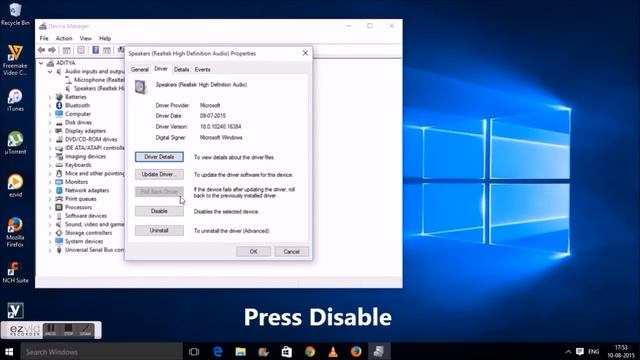The width and height of the screenshot is (640, 360).
Task: Select the Print queues tree item
Action: (x=81, y=199)
